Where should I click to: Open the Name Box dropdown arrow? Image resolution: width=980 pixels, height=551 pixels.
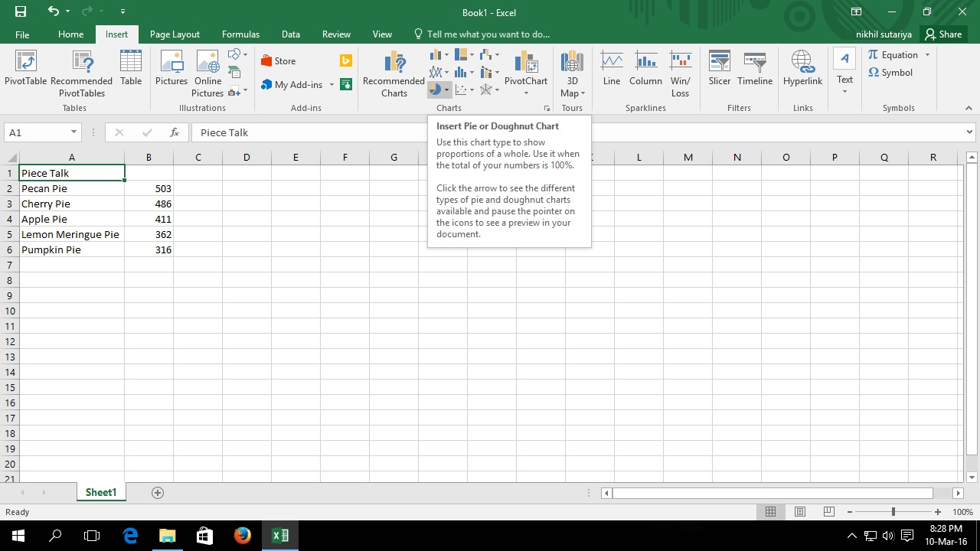[73, 132]
